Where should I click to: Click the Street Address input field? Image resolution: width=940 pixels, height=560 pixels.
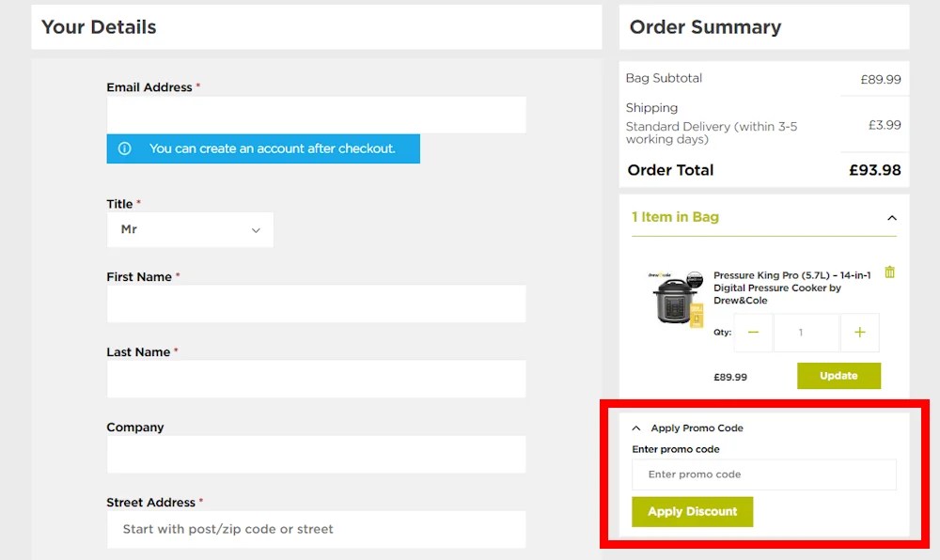point(315,529)
